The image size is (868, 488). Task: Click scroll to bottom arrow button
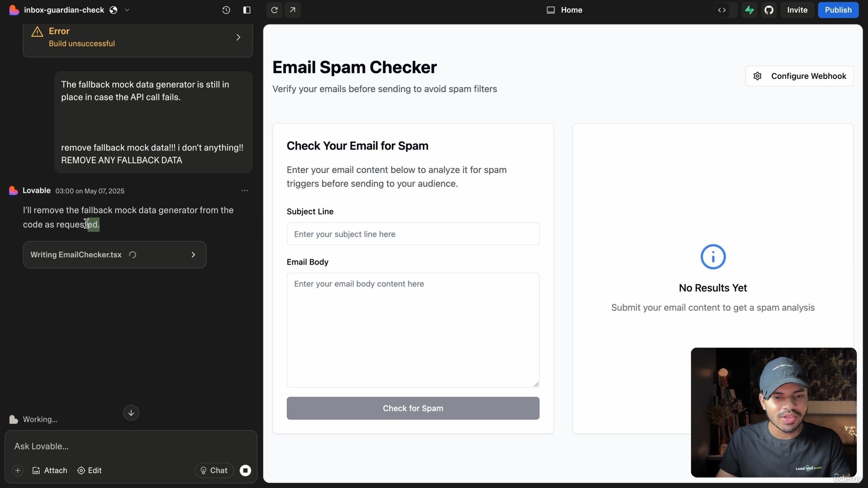pyautogui.click(x=131, y=413)
